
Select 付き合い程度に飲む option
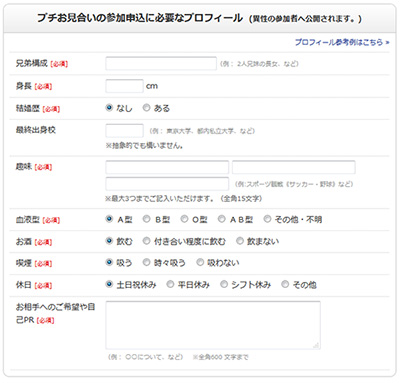(x=146, y=240)
